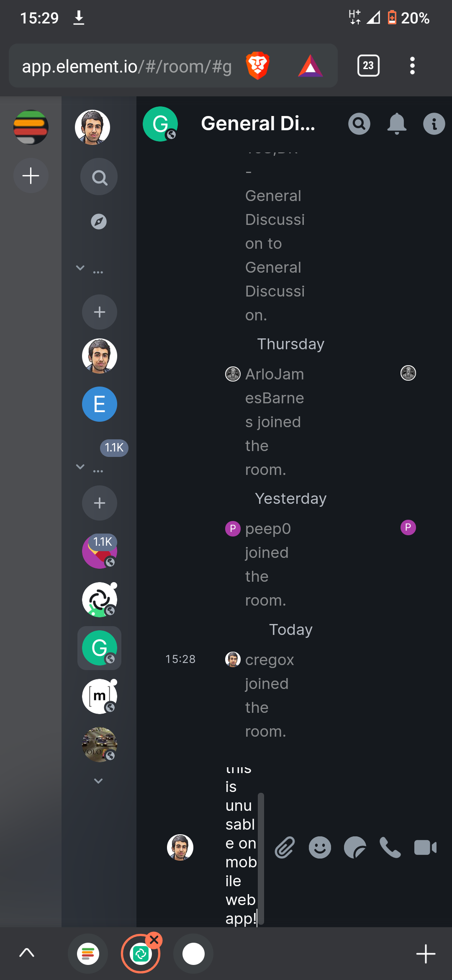Search within the General Discussion room
The width and height of the screenshot is (452, 980).
tap(359, 124)
